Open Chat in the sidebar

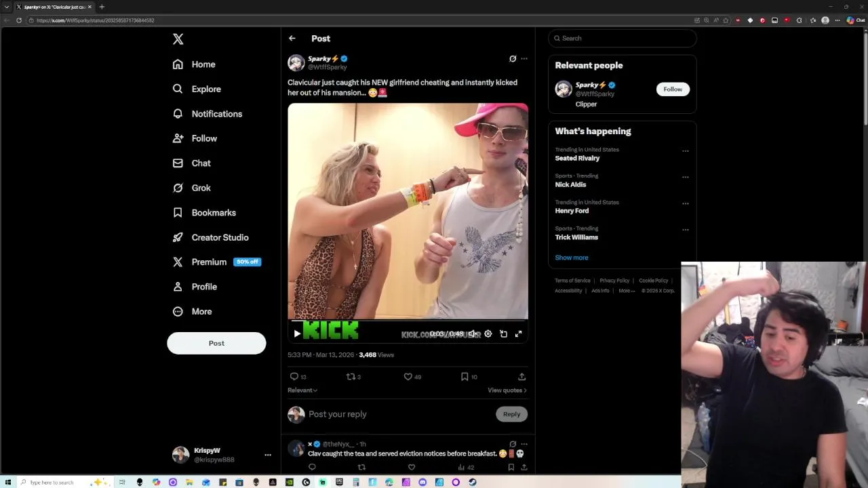click(192, 163)
